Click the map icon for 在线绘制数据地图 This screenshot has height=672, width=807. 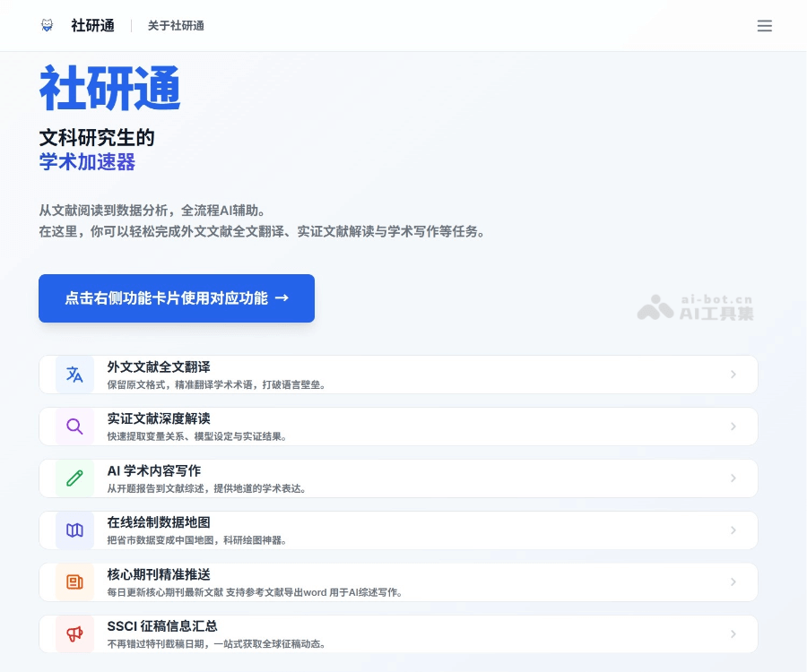(x=74, y=530)
